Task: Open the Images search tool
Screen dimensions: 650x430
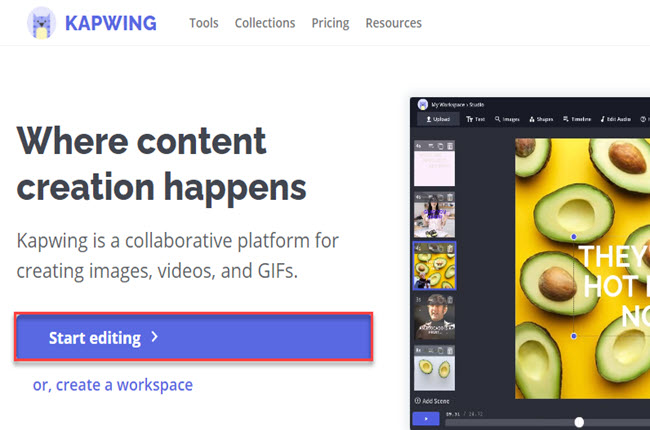Action: click(507, 119)
